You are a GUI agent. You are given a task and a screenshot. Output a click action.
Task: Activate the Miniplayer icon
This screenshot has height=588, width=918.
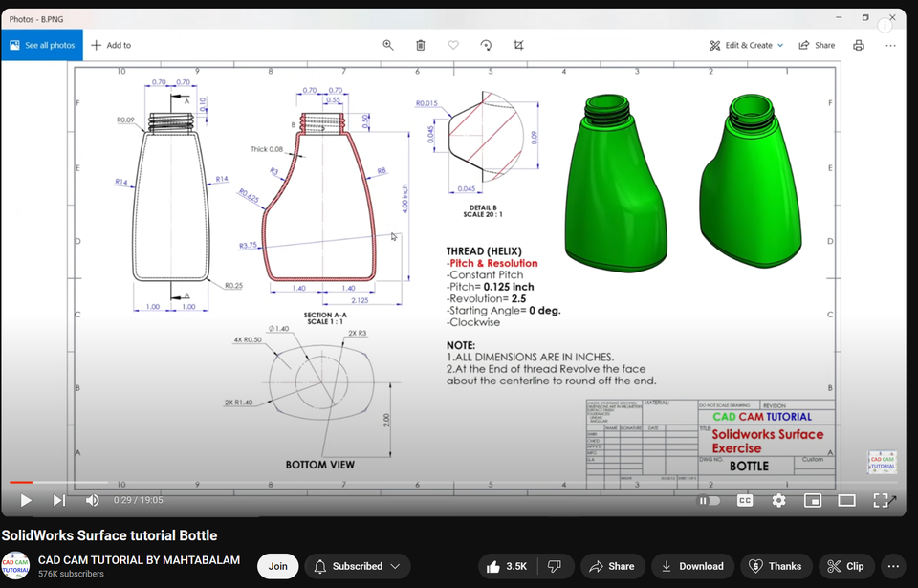(812, 500)
